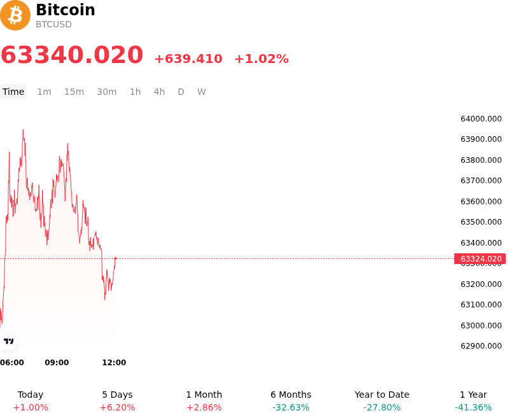Click the 12:00 time axis label

[x=114, y=362]
